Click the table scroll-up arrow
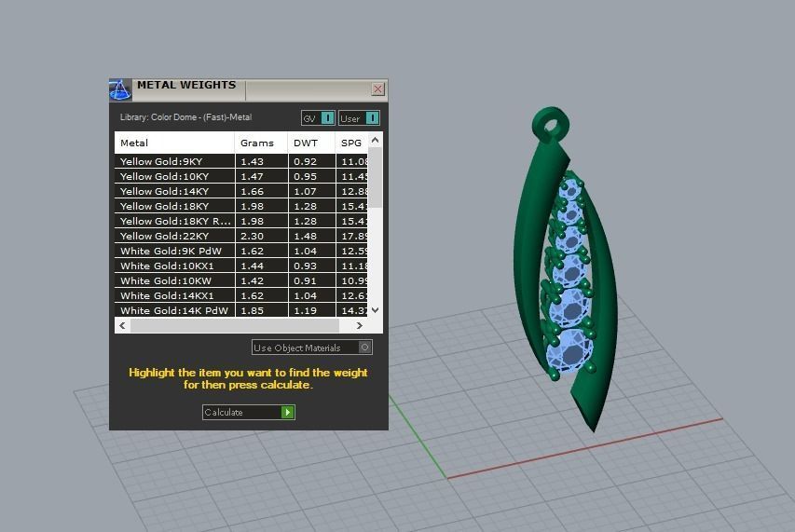This screenshot has width=795, height=532. [376, 140]
